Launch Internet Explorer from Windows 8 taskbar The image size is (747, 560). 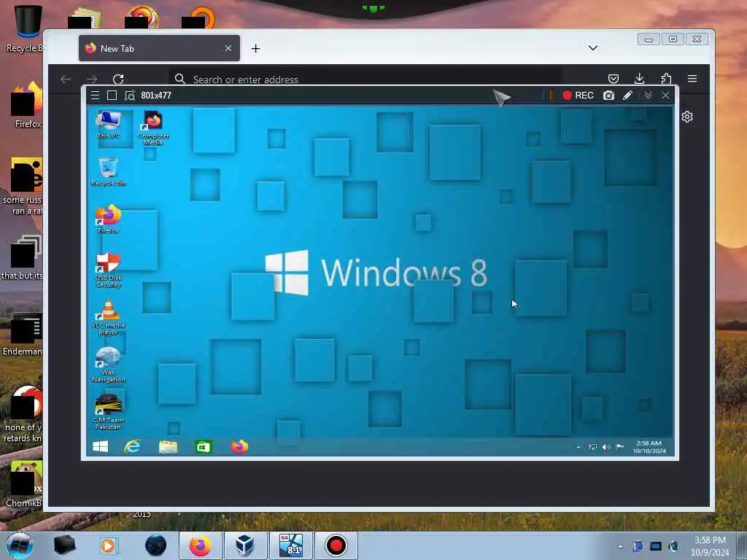(132, 447)
